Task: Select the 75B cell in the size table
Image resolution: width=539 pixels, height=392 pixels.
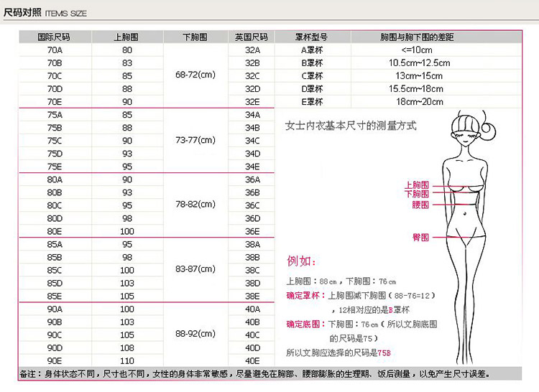Action: 54,128
